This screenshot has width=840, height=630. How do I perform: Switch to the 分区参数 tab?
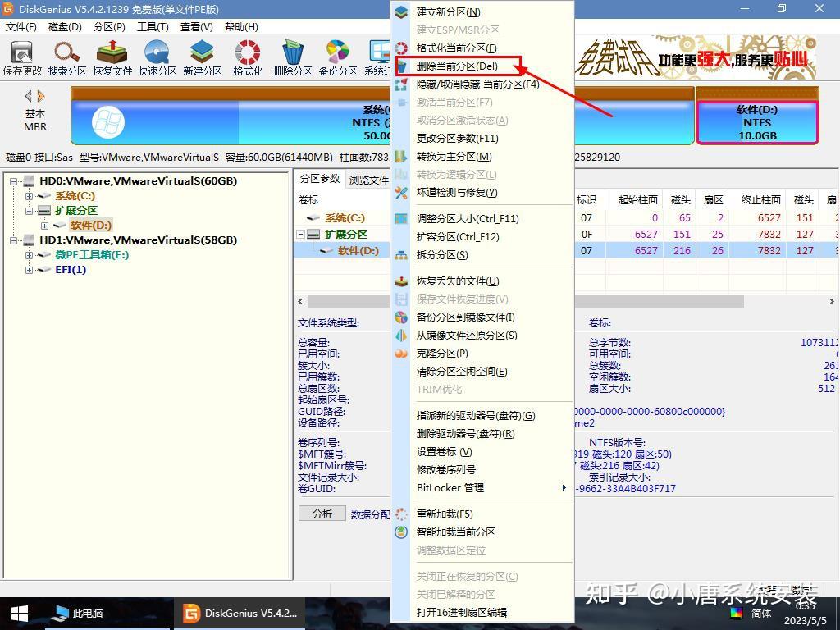[x=320, y=179]
